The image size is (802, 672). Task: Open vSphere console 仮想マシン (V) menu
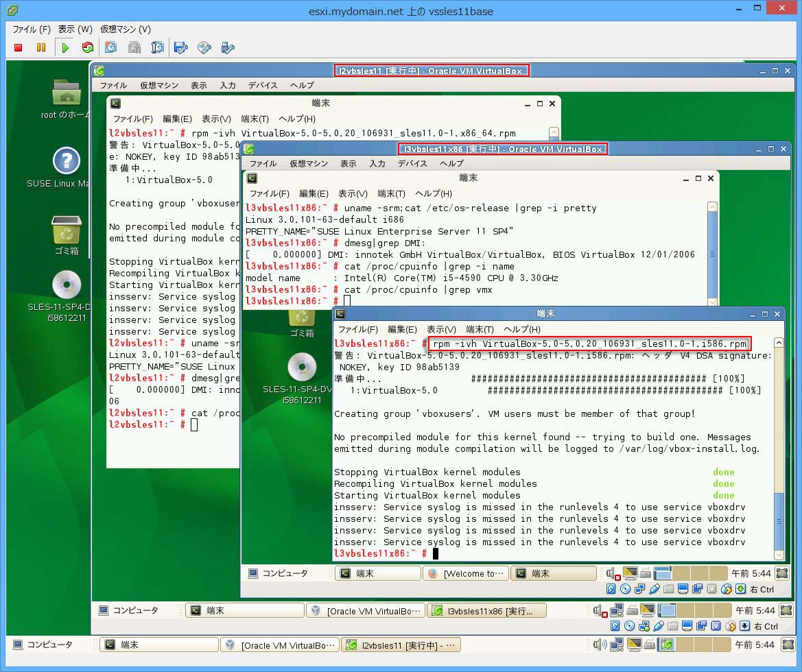click(x=126, y=29)
